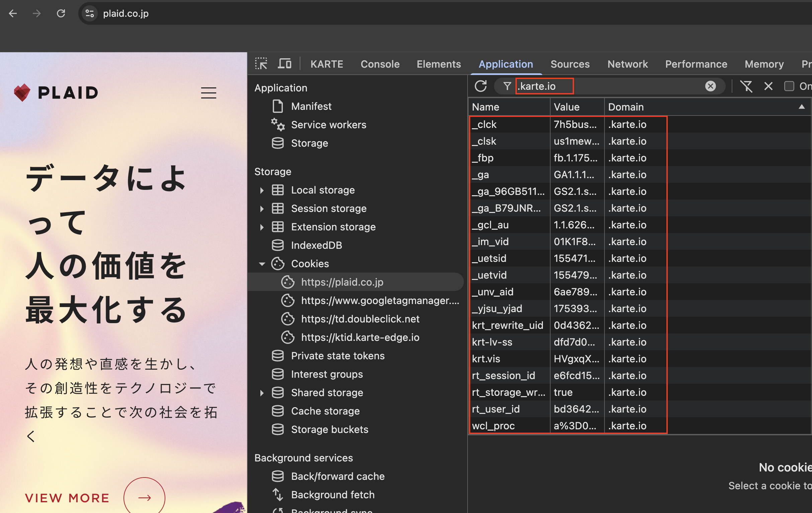
Task: Click the circular arrow button beside VIEW MORE
Action: (144, 498)
